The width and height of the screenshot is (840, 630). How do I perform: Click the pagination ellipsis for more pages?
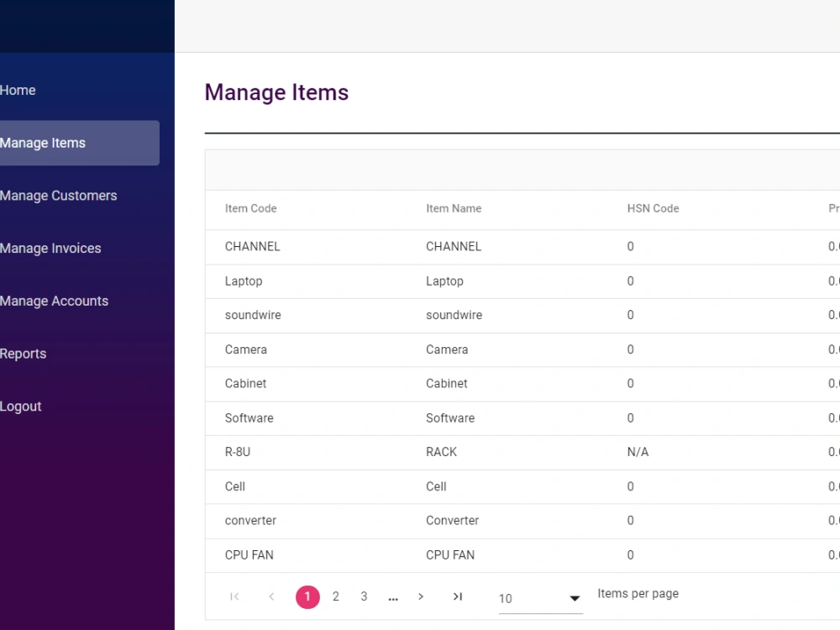click(393, 598)
